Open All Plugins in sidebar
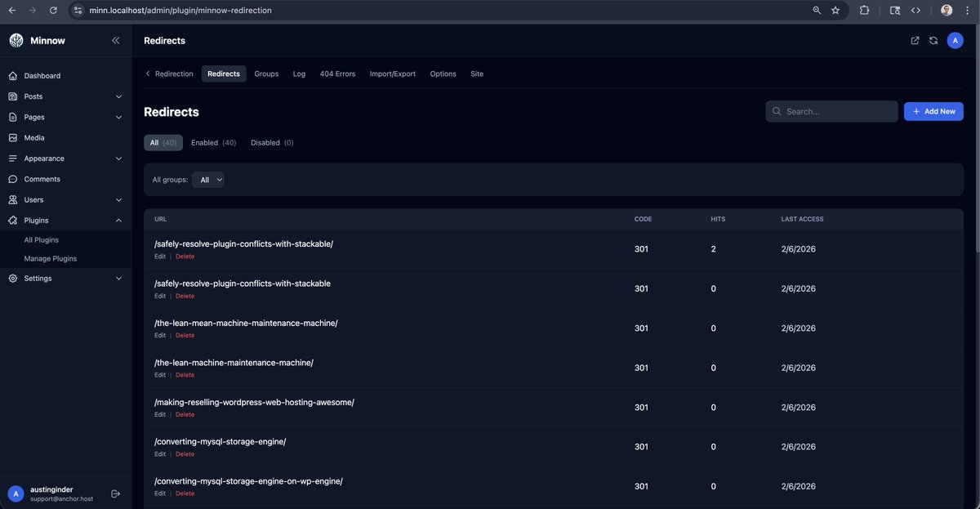980x509 pixels. coord(42,240)
